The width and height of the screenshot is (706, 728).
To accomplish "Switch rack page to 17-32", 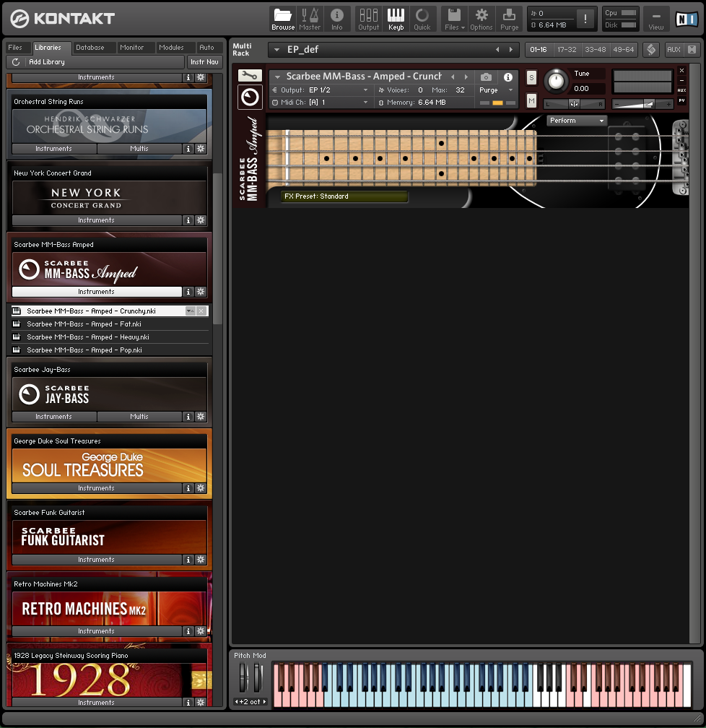I will point(567,50).
